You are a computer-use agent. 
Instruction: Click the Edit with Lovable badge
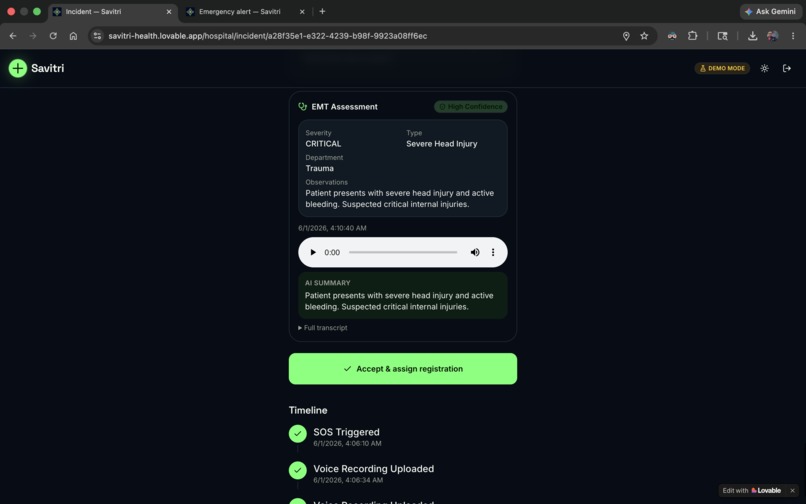pyautogui.click(x=752, y=490)
